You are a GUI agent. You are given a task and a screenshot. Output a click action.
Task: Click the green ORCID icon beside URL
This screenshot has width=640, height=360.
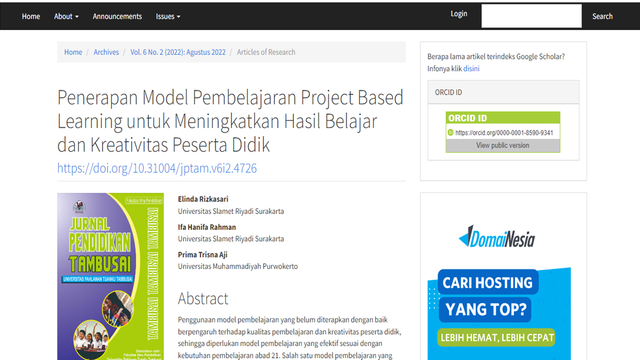[451, 133]
